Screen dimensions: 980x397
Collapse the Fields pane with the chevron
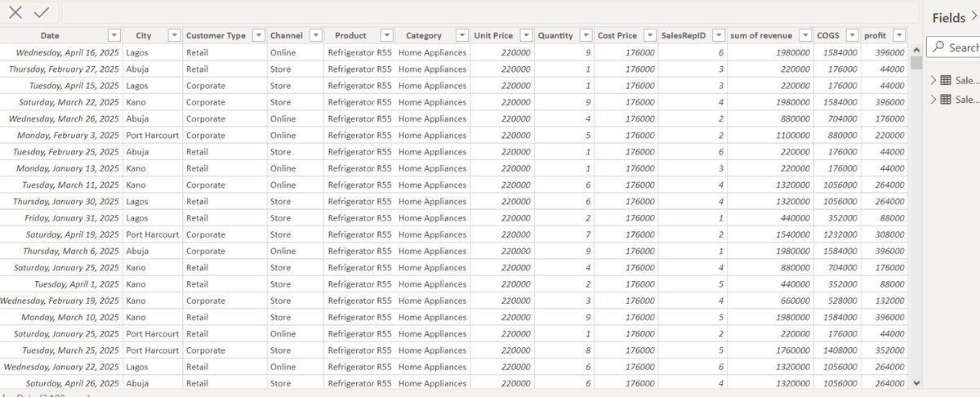click(974, 17)
